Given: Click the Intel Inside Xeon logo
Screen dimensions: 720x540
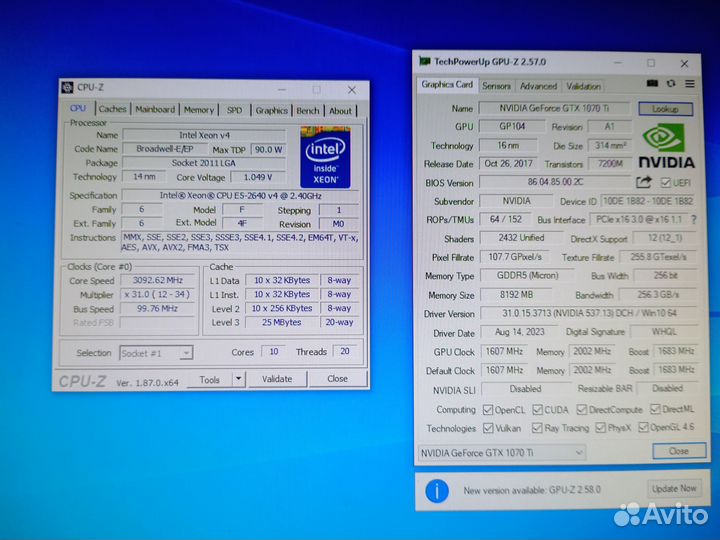Looking at the screenshot, I should [326, 157].
